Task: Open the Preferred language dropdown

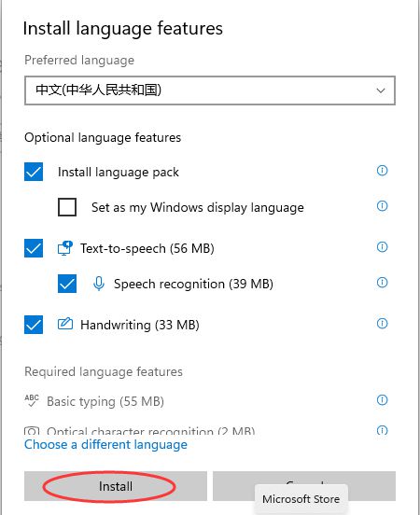Action: pyautogui.click(x=210, y=90)
